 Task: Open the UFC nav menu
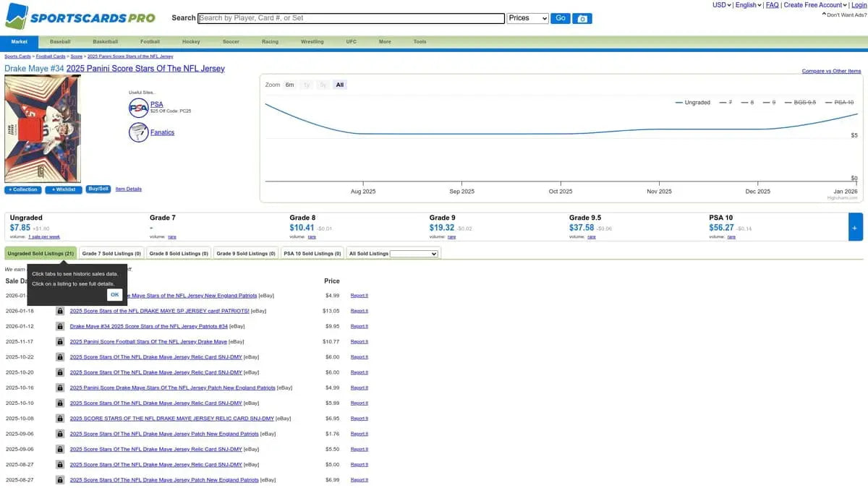point(352,42)
